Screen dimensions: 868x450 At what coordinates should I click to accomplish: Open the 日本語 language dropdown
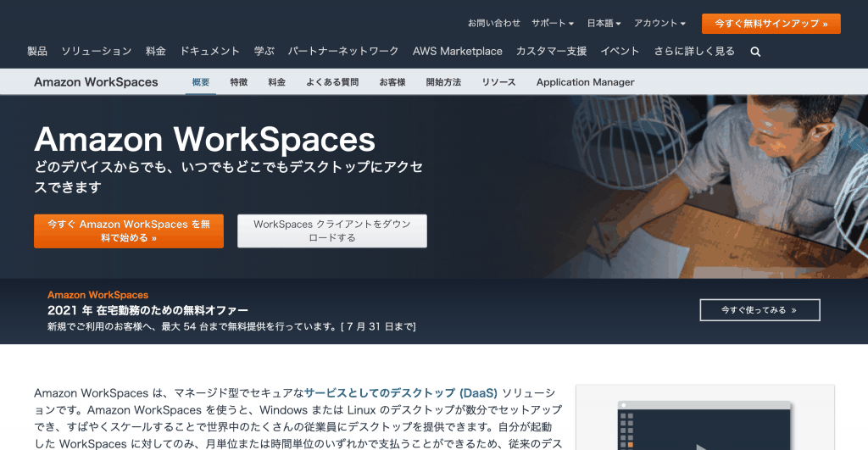pos(604,23)
